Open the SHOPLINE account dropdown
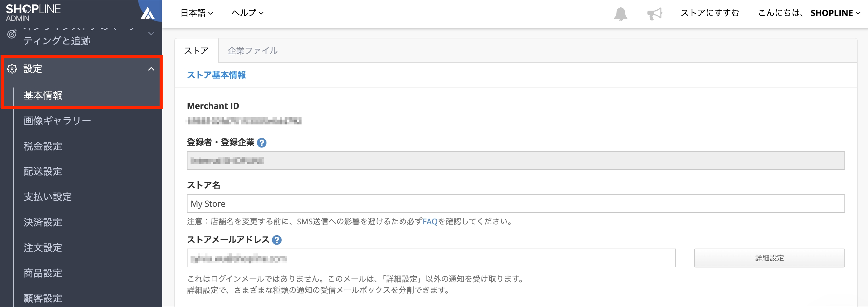The width and height of the screenshot is (868, 307). (835, 13)
